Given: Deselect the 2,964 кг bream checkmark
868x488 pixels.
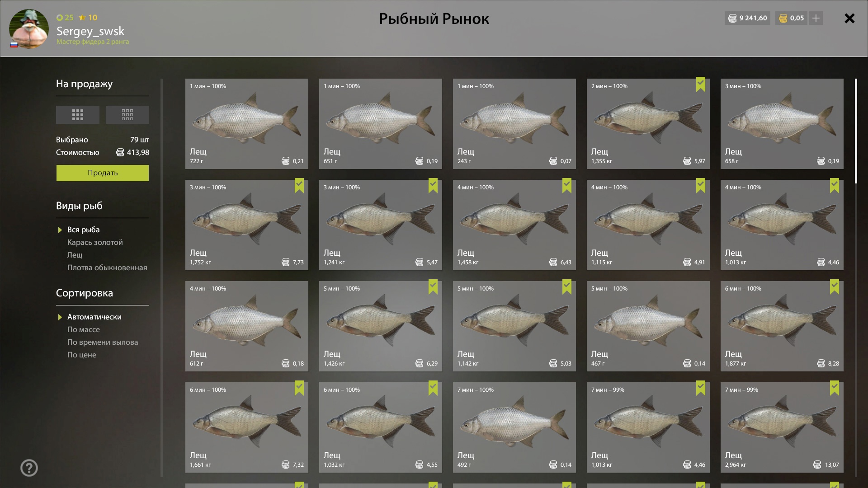Looking at the screenshot, I should coord(835,388).
